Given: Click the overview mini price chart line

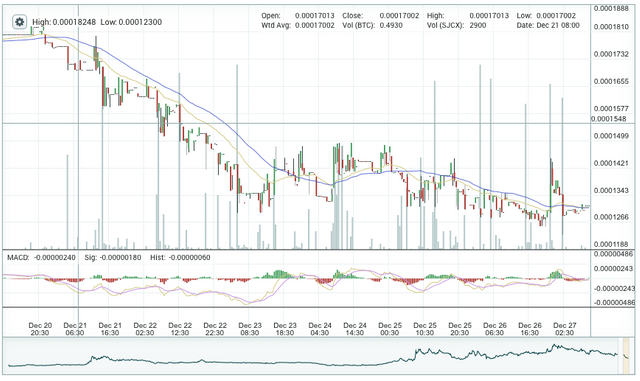Looking at the screenshot, I should 312,357.
